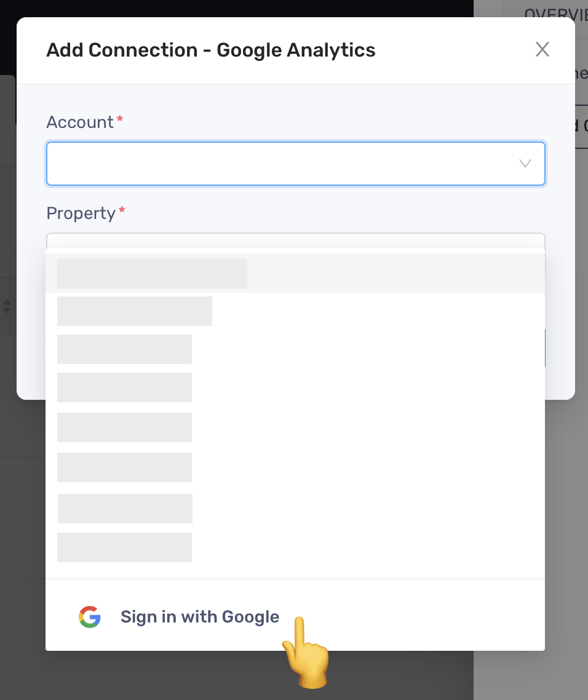The image size is (588, 700).
Task: Choose the third account option in the dropdown
Action: (295, 349)
